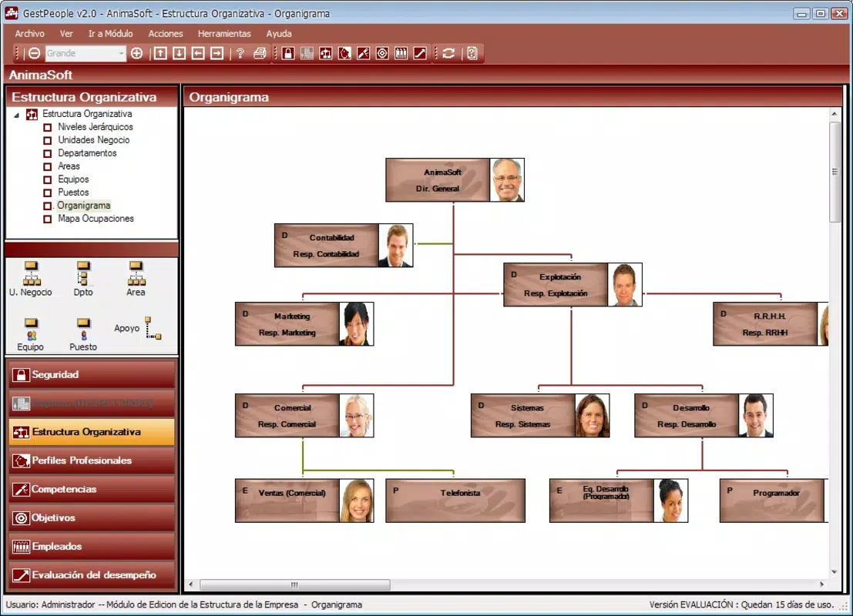Screen dimensions: 853x616
Task: Select Organigrama in the tree
Action: click(84, 206)
